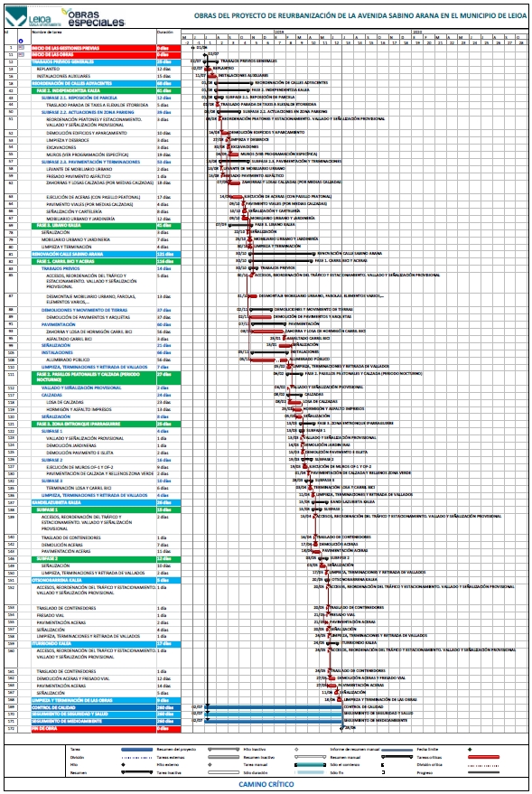The image size is (532, 794).
Task: Select 'DEMOLICIÓN ACERAS Y FRESADO VIAL' name cell
Action: [x=93, y=678]
